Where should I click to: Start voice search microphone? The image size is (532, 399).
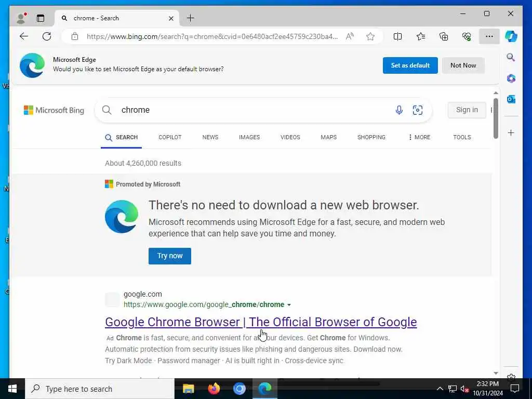(x=399, y=110)
